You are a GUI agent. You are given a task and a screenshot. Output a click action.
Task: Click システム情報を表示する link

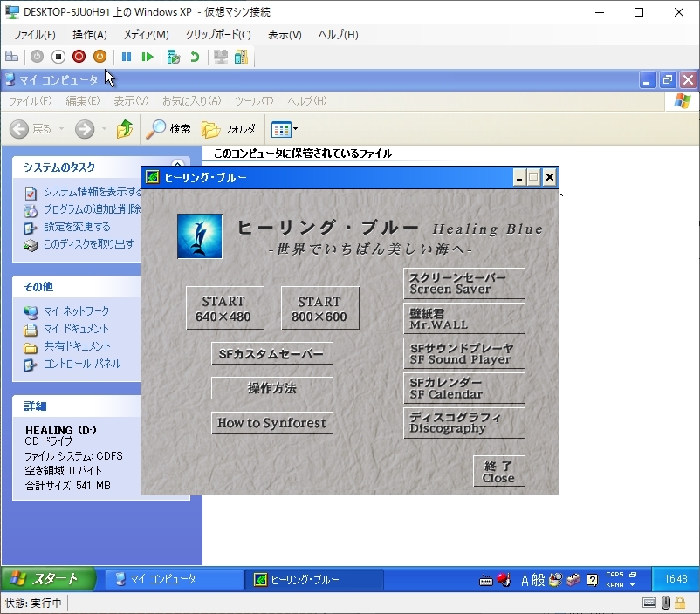(93, 192)
